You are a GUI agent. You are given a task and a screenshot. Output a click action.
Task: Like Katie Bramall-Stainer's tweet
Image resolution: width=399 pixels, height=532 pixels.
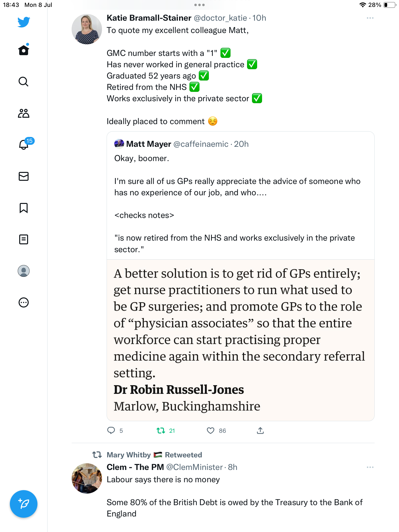pyautogui.click(x=211, y=431)
